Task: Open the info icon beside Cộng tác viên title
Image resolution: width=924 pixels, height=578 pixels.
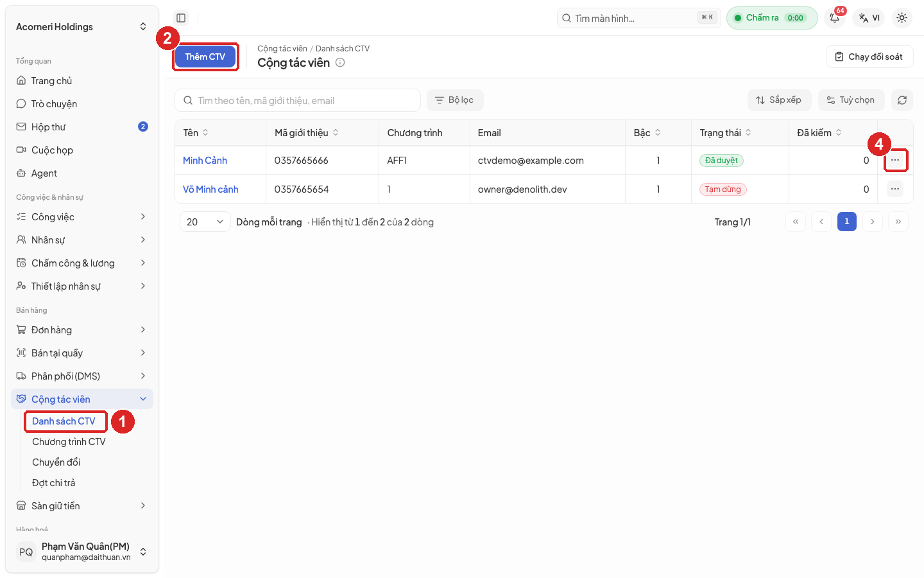Action: (x=340, y=62)
